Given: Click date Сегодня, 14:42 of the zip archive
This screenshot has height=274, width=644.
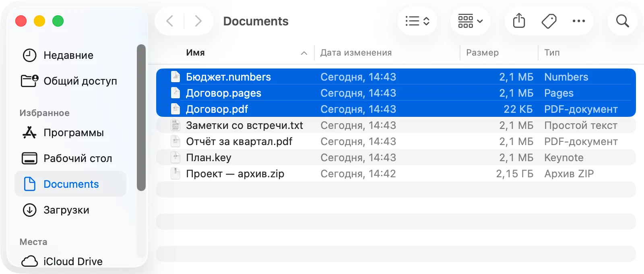Looking at the screenshot, I should pyautogui.click(x=358, y=174).
